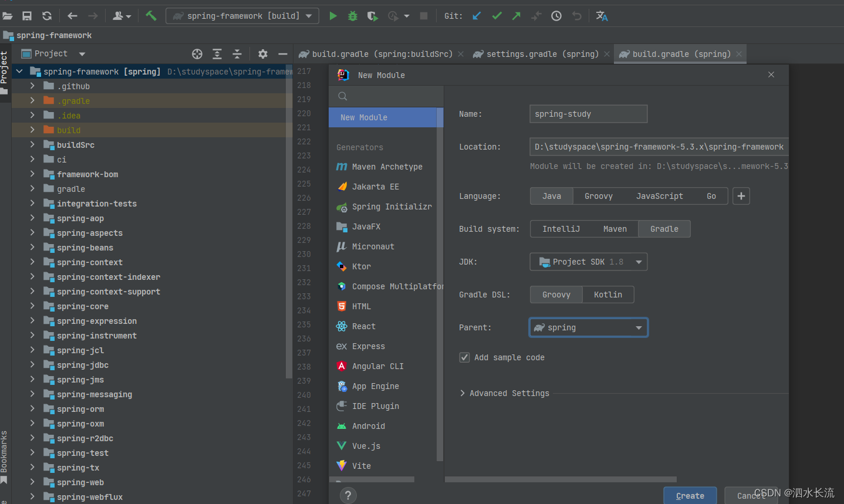The height and width of the screenshot is (504, 844).
Task: Hide the Project tool window
Action: tap(283, 54)
